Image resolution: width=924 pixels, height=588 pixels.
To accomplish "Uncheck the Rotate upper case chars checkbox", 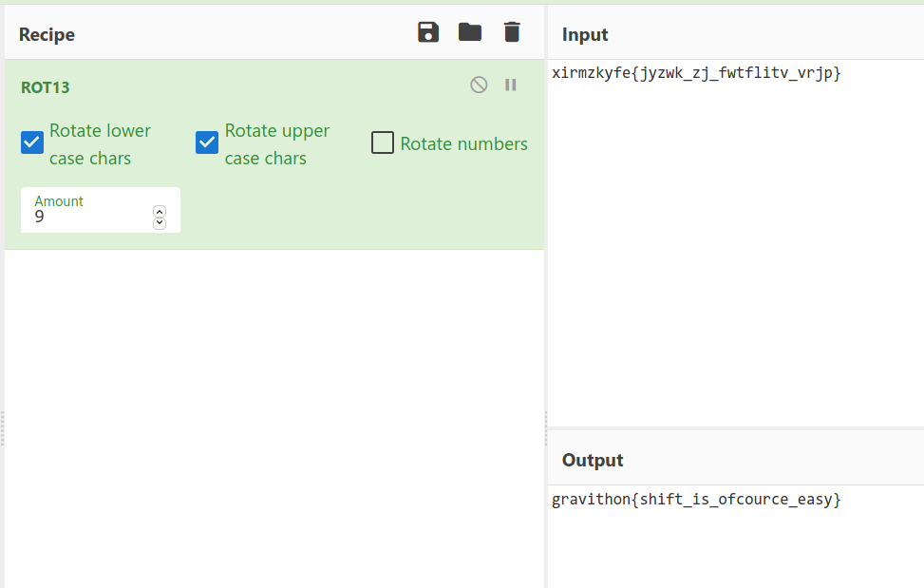I will (207, 142).
